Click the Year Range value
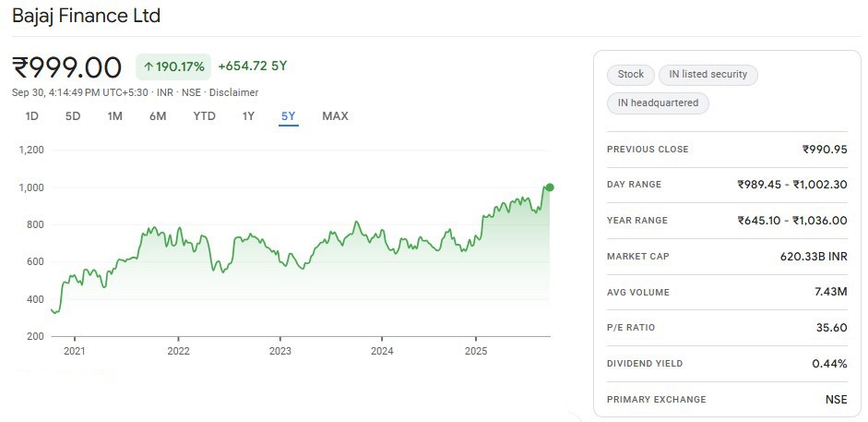 (x=792, y=221)
